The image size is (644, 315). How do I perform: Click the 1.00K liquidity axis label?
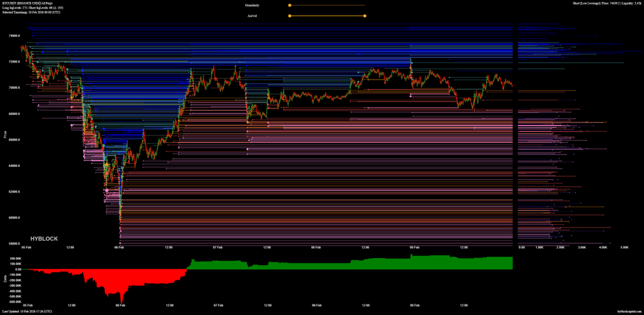[x=540, y=248]
